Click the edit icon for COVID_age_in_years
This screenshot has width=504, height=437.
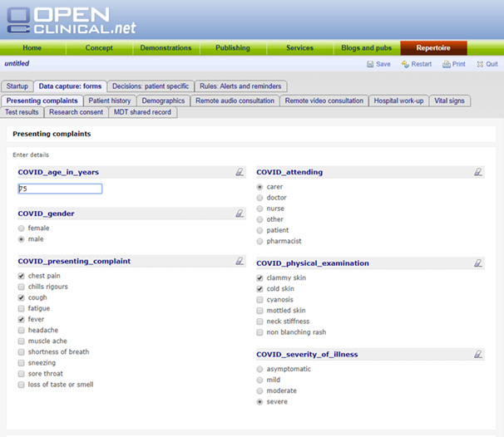[240, 172]
